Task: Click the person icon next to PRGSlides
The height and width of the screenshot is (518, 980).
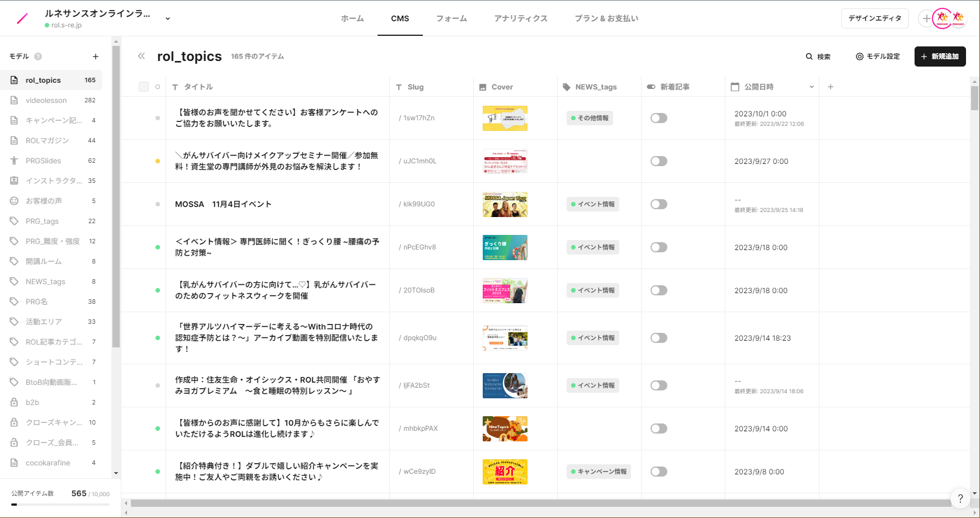Action: [x=14, y=161]
